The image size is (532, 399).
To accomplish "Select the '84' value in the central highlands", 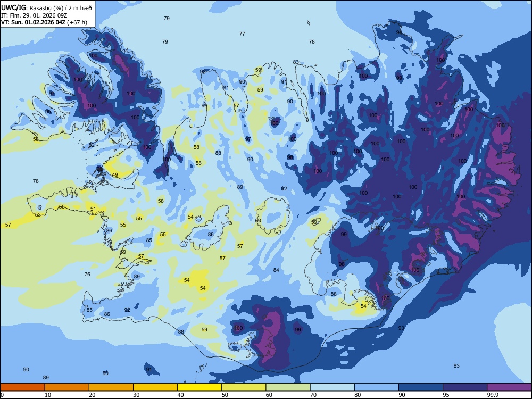I will [276, 270].
